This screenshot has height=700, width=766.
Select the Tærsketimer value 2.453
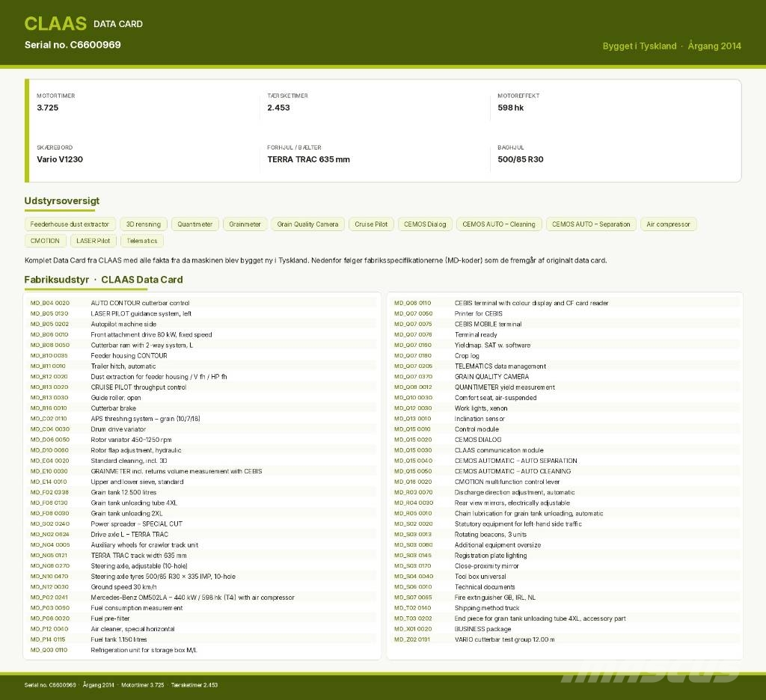[x=278, y=108]
